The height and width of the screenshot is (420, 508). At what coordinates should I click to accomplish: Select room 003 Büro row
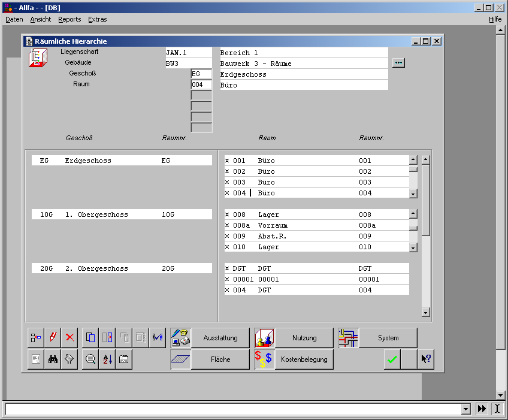click(x=317, y=182)
